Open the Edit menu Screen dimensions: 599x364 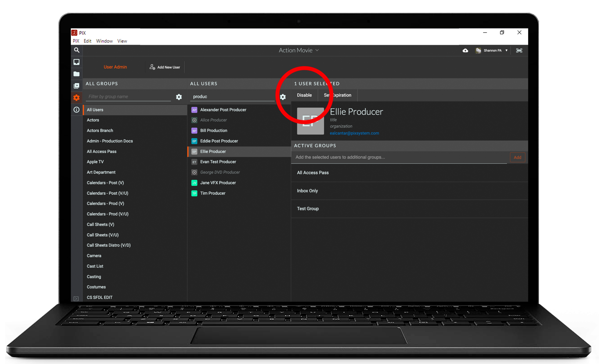[x=87, y=41]
